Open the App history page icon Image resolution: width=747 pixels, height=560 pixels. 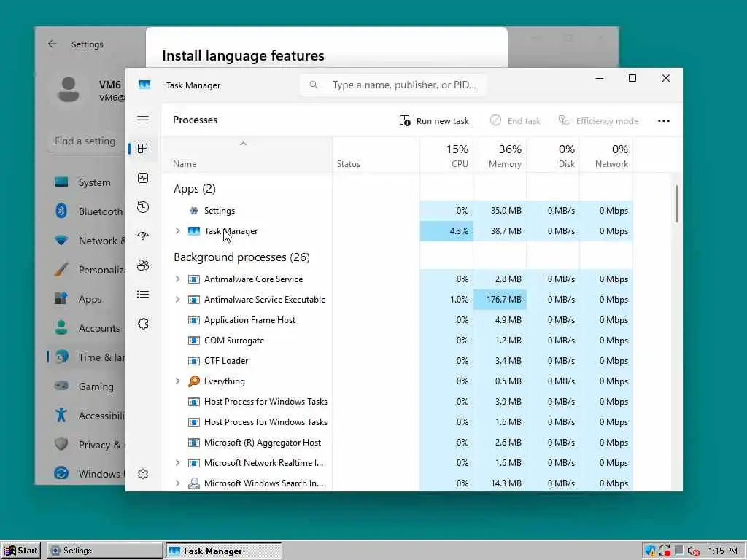(x=143, y=207)
